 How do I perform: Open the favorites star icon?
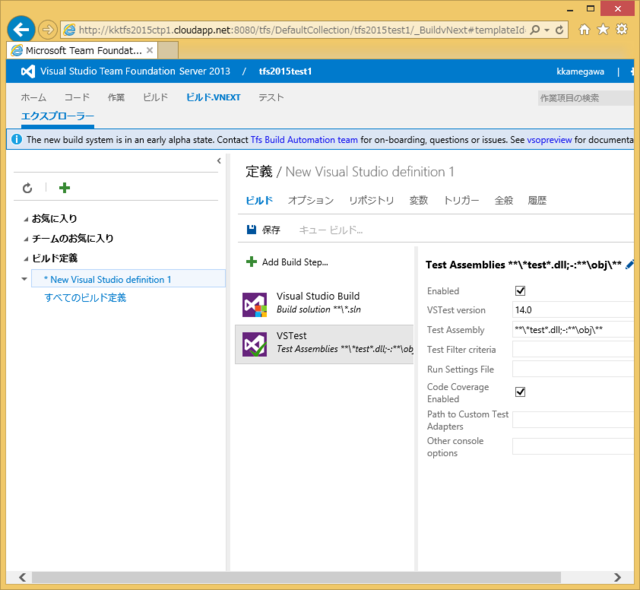603,29
